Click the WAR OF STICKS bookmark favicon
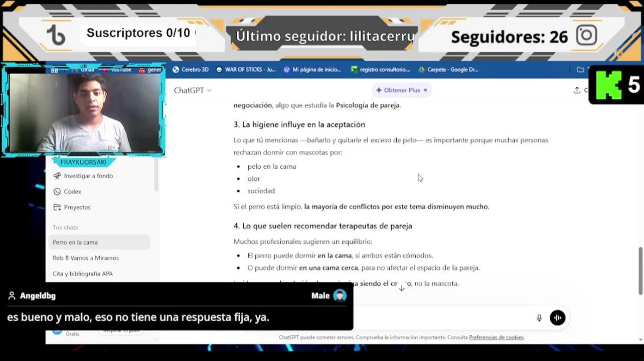644x361 pixels. point(219,70)
